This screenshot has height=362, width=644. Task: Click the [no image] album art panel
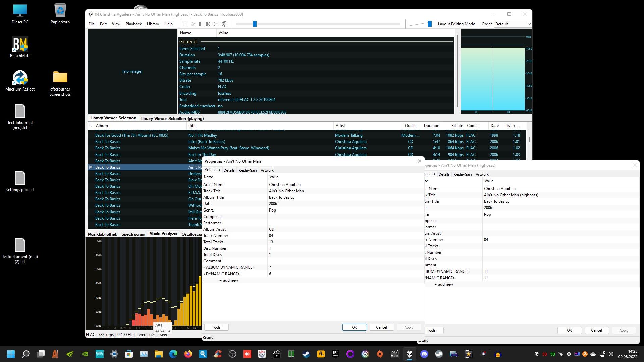132,71
